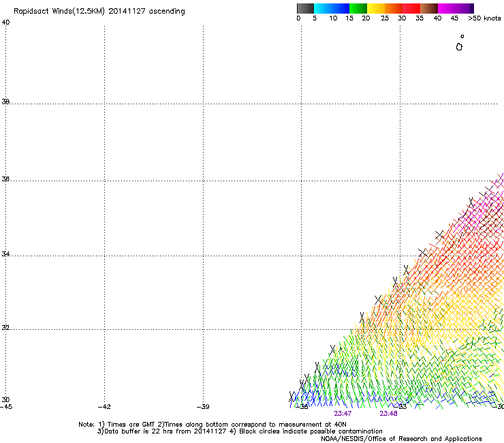Click the red 30-35 knots color scale segment
Image resolution: width=504 pixels, height=443 pixels.
point(411,8)
